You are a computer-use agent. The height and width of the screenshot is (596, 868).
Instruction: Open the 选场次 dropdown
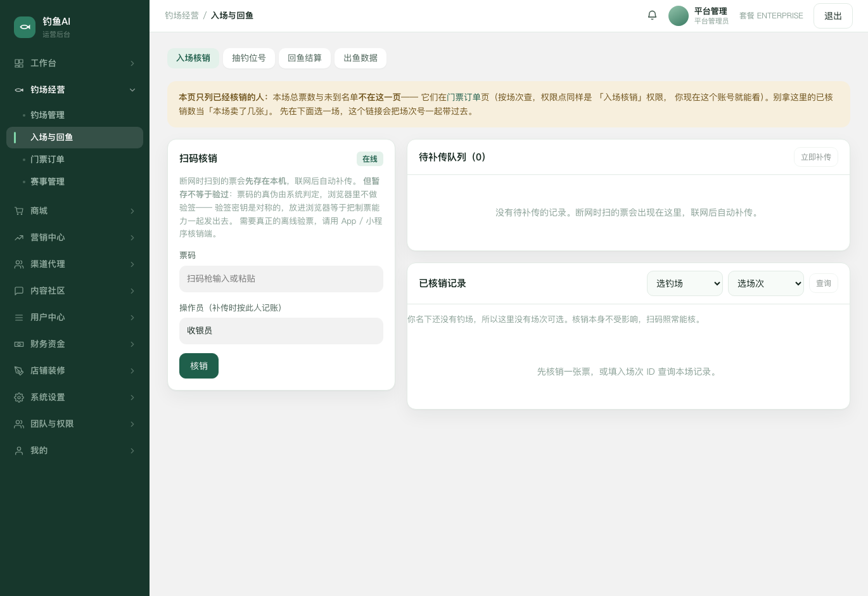point(766,283)
